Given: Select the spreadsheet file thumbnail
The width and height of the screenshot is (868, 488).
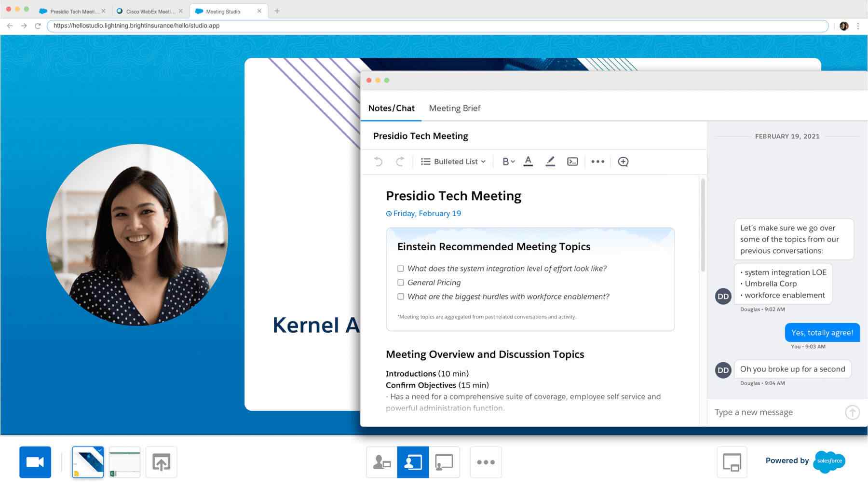Looking at the screenshot, I should pos(125,462).
